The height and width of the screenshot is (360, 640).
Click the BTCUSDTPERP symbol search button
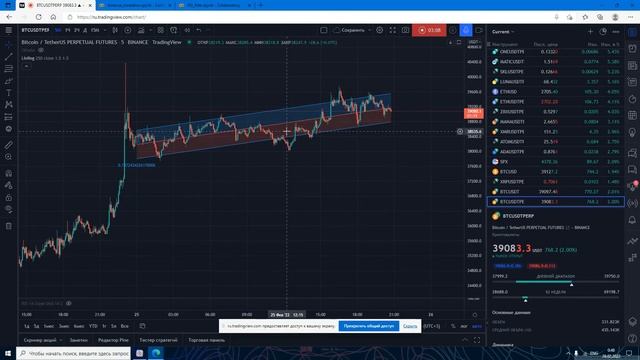click(x=36, y=30)
